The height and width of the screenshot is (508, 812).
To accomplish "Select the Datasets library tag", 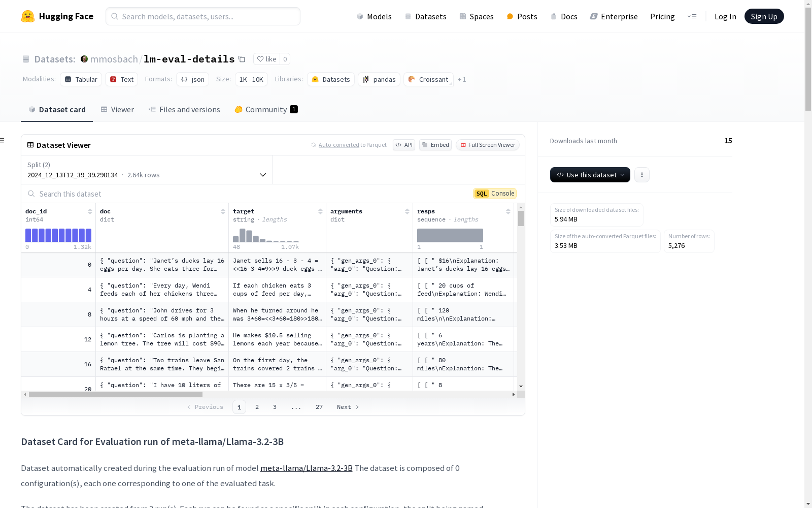I will point(331,79).
